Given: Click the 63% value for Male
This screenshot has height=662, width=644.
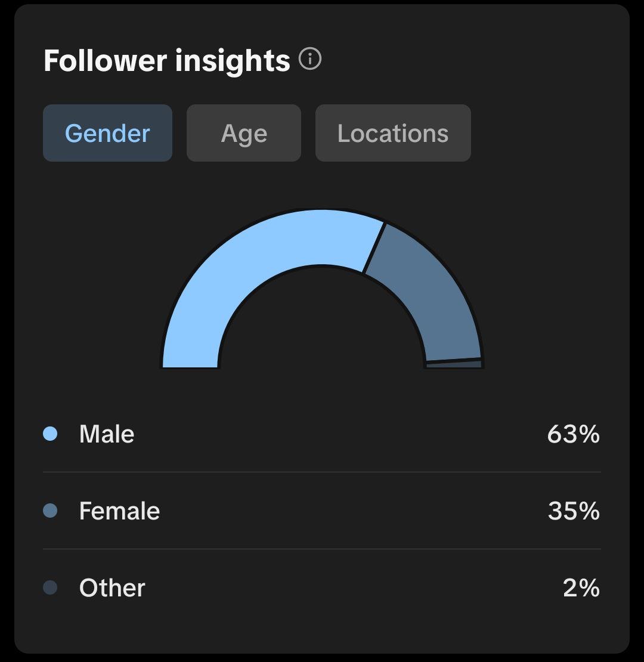Looking at the screenshot, I should pyautogui.click(x=573, y=434).
